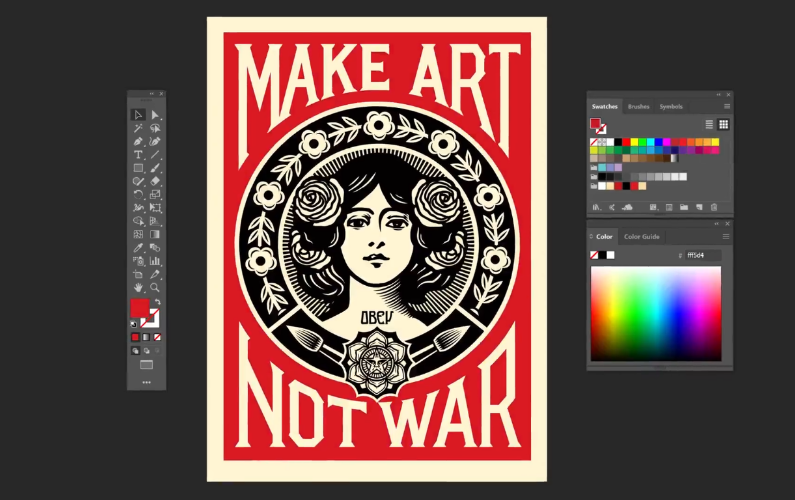The image size is (795, 500).
Task: Select the Selection tool (black arrow)
Action: pyautogui.click(x=138, y=115)
